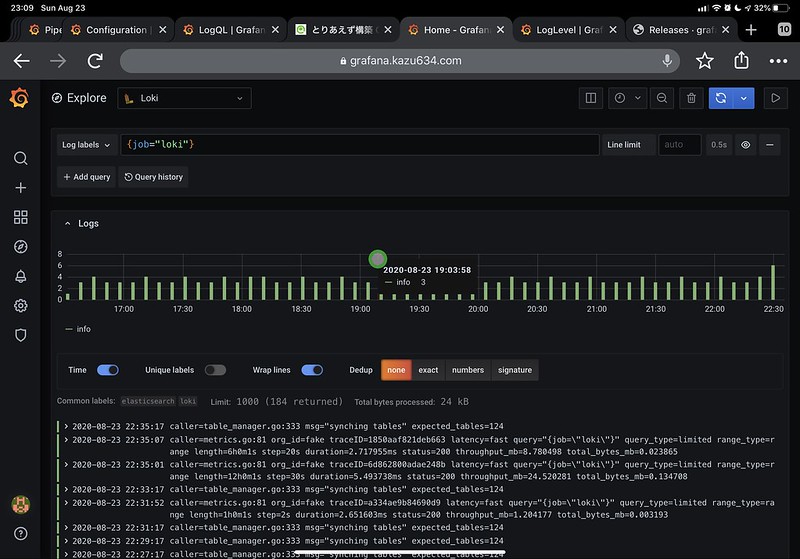Toggle the Wrap lines switch

[x=312, y=370]
